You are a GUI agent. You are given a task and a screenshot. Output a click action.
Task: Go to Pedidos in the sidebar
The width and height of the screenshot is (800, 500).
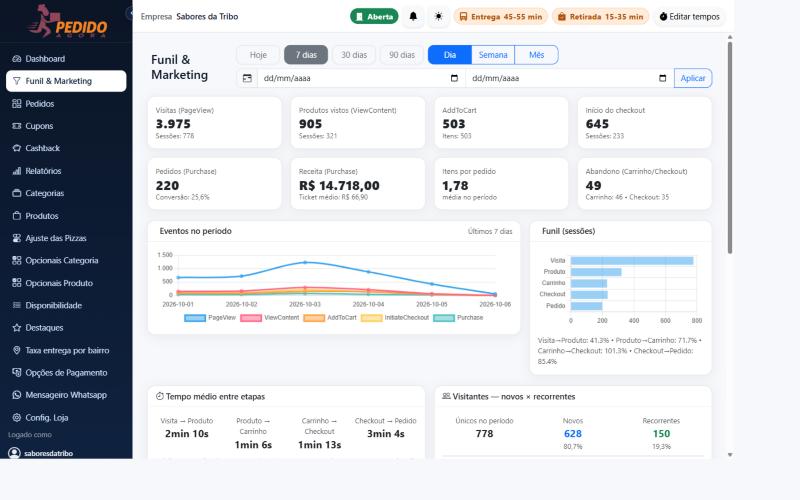coord(66,104)
